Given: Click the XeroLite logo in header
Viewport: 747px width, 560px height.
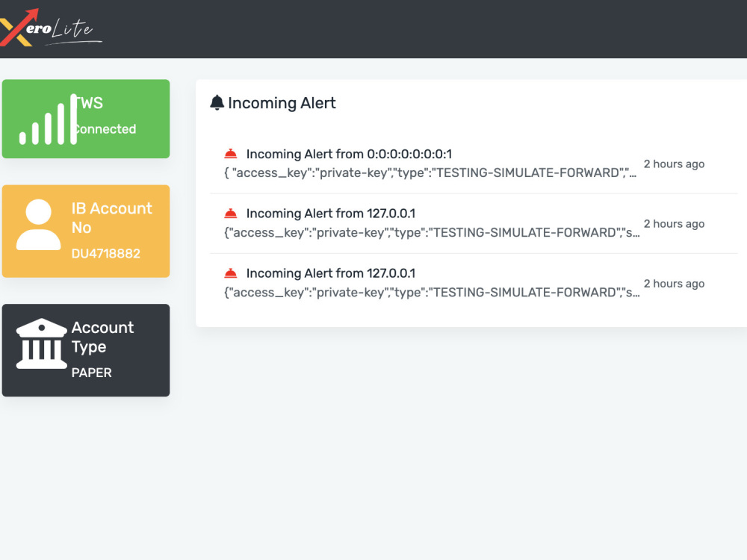Looking at the screenshot, I should click(x=50, y=28).
